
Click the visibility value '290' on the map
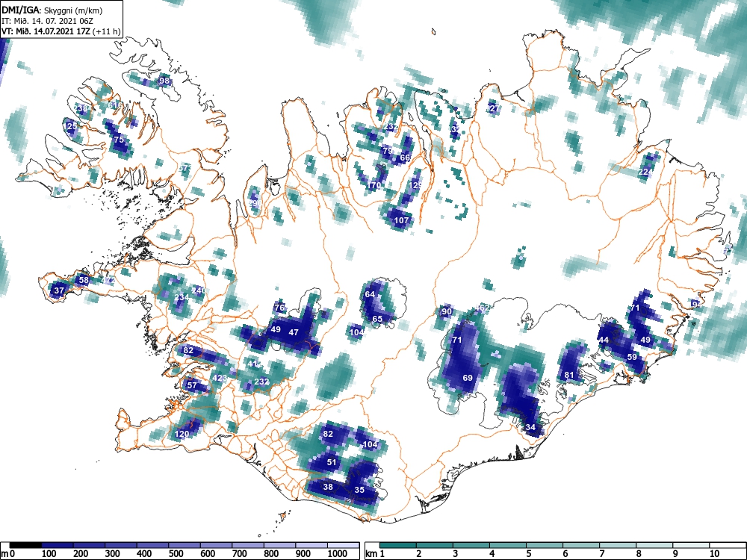pos(255,203)
